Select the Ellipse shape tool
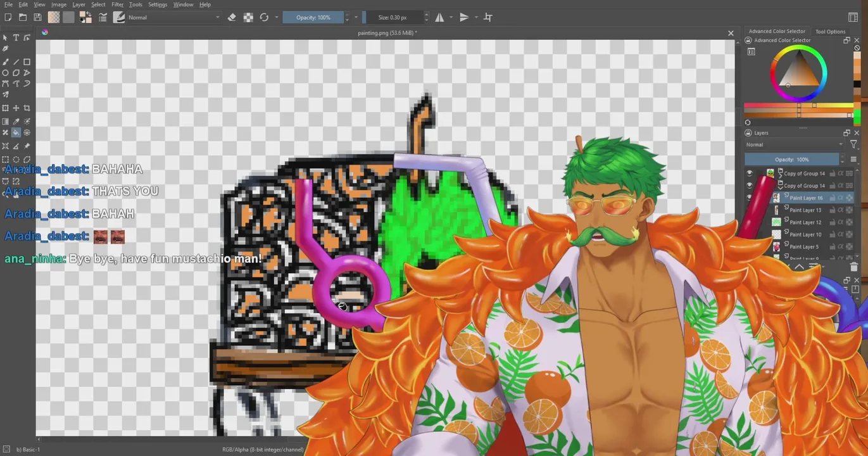Image resolution: width=868 pixels, height=456 pixels. click(5, 73)
